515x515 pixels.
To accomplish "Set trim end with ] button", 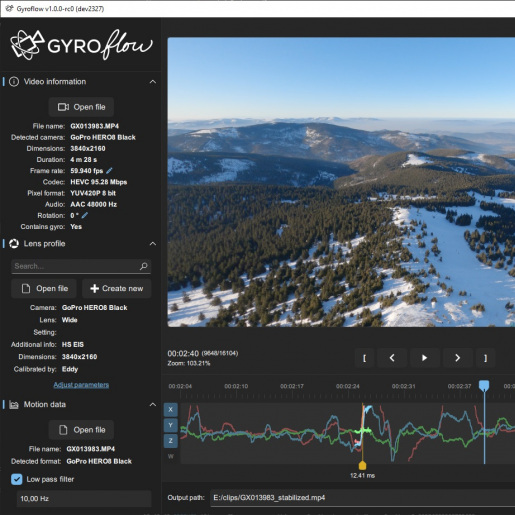I will click(485, 358).
